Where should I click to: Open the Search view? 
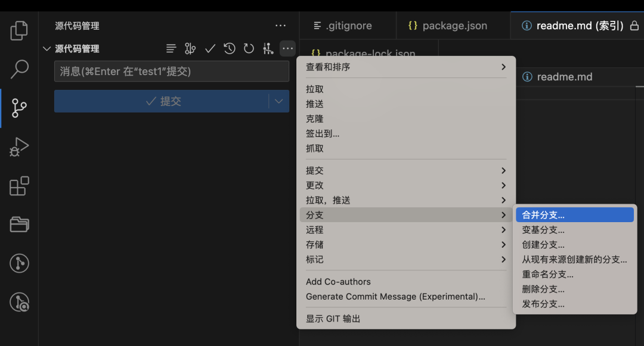(x=18, y=69)
